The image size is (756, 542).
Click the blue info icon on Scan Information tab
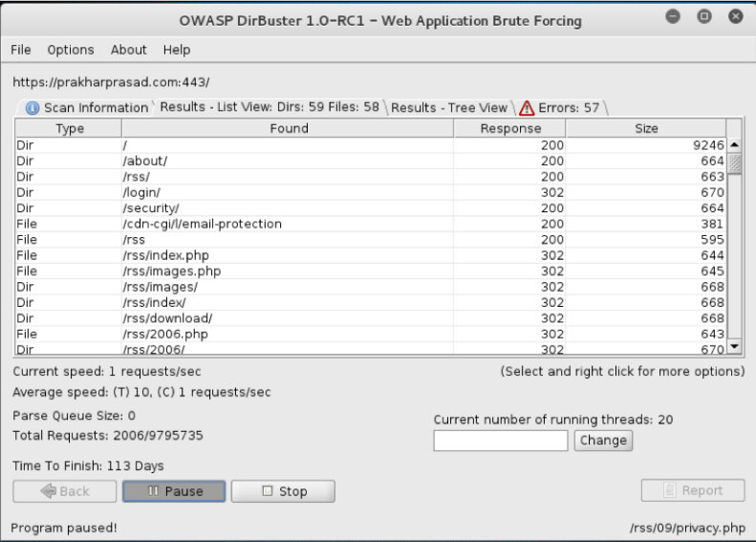tap(32, 108)
